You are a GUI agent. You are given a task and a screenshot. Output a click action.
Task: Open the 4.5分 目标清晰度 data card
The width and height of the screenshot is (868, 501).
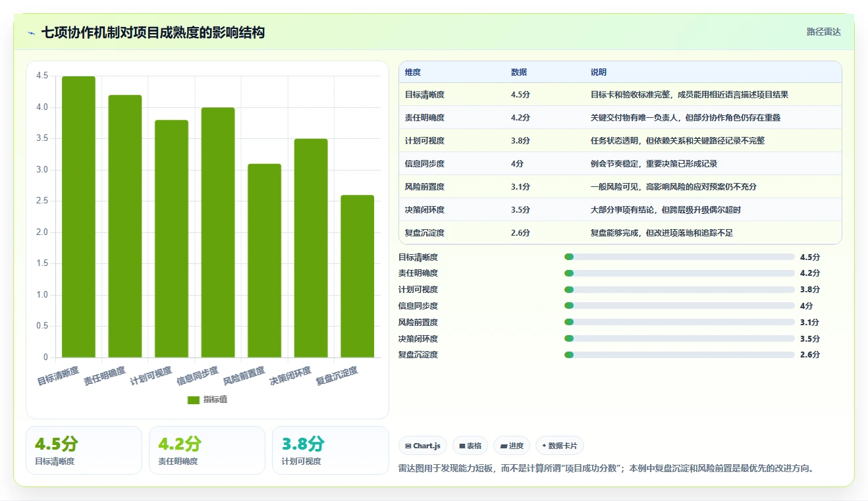(84, 450)
